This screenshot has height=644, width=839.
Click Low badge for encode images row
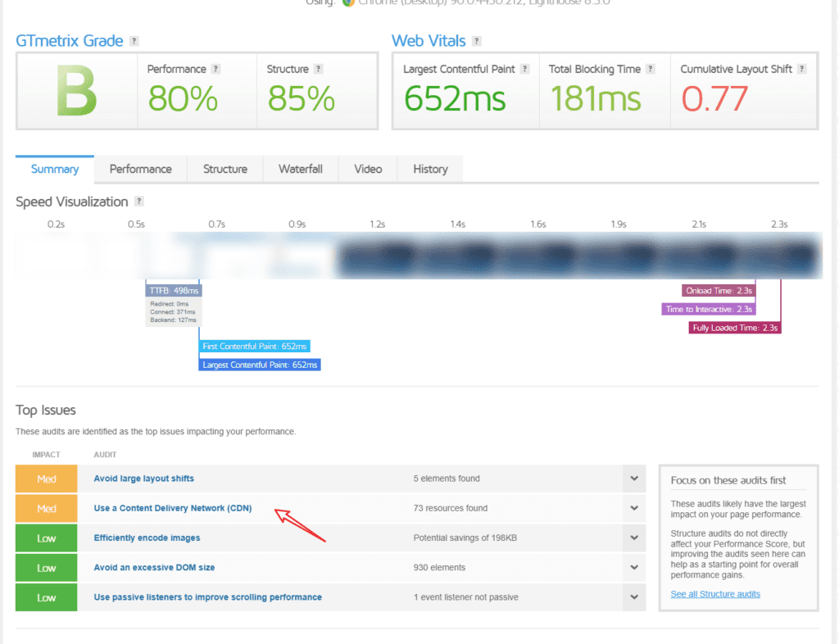click(x=47, y=538)
